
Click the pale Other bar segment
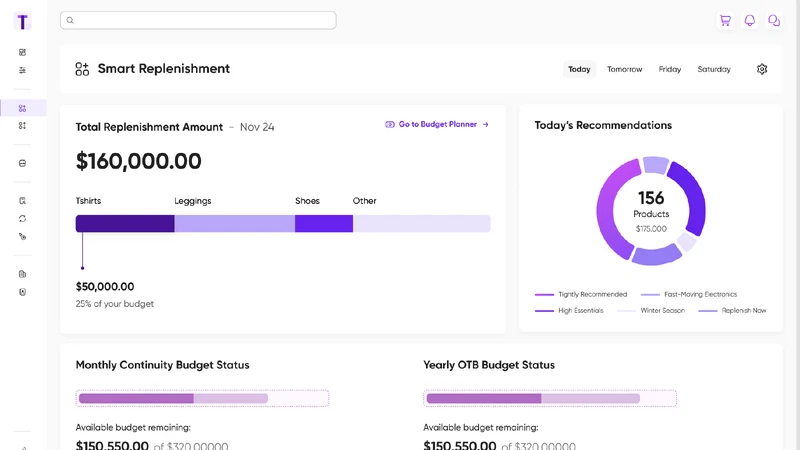[421, 223]
